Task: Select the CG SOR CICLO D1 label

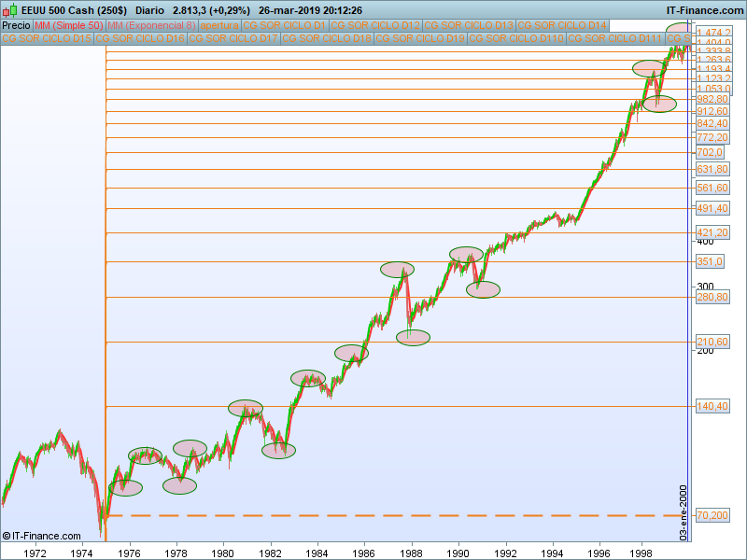Action: coord(285,25)
